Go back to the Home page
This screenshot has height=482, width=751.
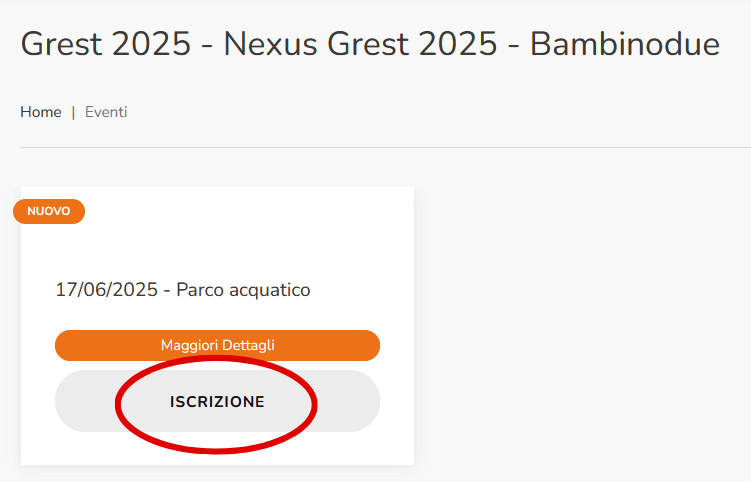[x=41, y=112]
